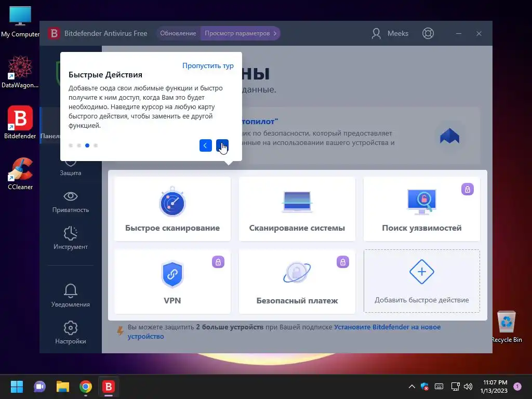Open My Computer desktop icon
Viewport: 532px width, 399px height.
(20, 21)
